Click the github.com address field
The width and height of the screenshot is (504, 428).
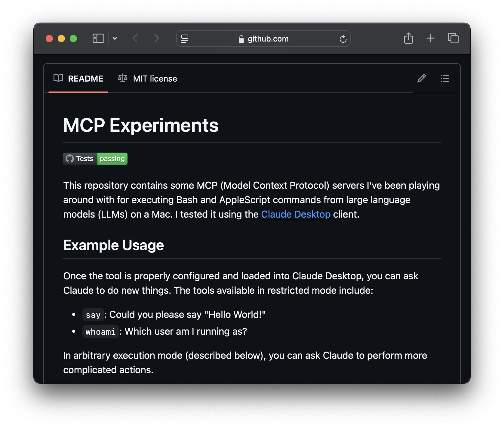point(263,39)
